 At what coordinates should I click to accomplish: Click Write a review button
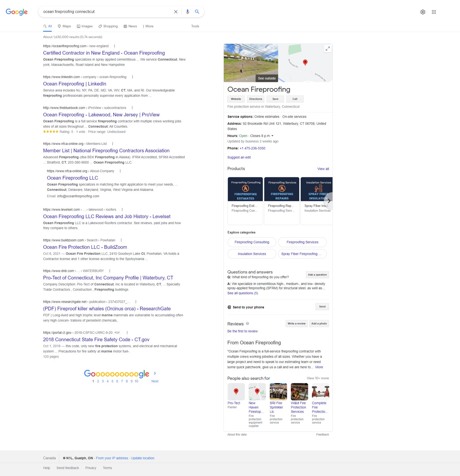[296, 324]
